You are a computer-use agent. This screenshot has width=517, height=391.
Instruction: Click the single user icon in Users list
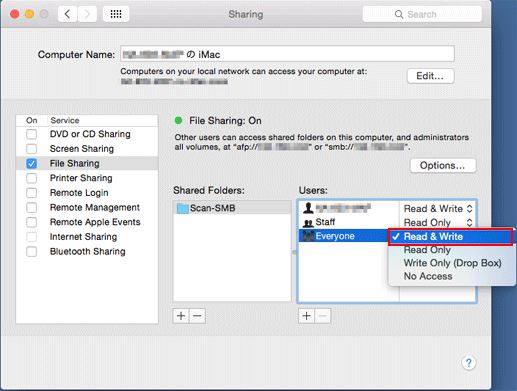308,208
